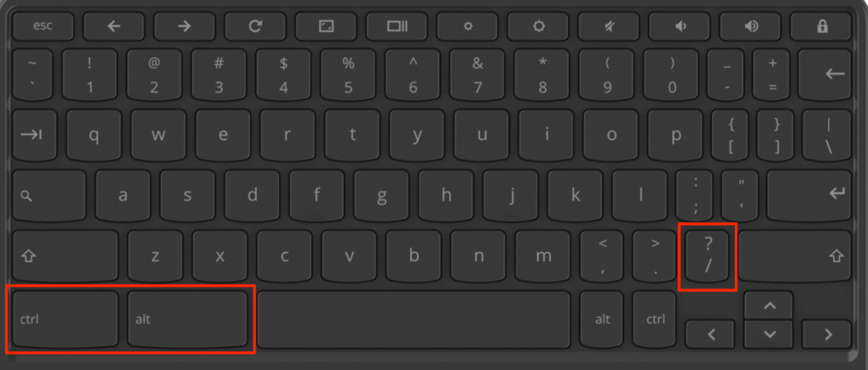Click the left shift key
Image resolution: width=868 pixels, height=370 pixels.
[65, 256]
